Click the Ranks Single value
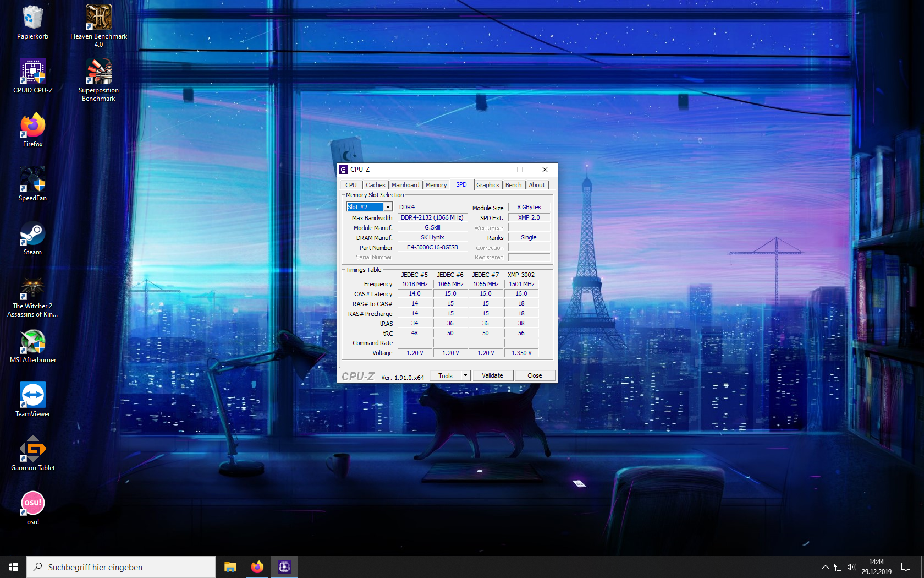This screenshot has width=924, height=578. point(529,238)
